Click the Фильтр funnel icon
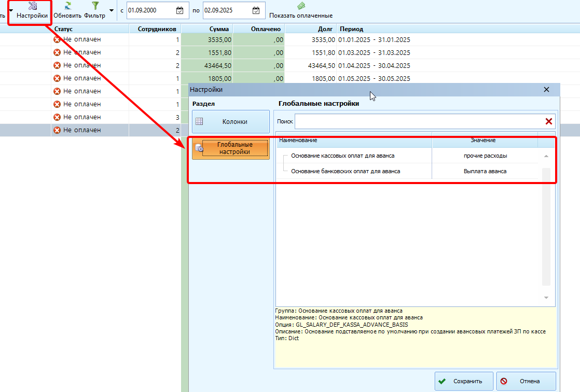The width and height of the screenshot is (580, 392). click(x=95, y=6)
